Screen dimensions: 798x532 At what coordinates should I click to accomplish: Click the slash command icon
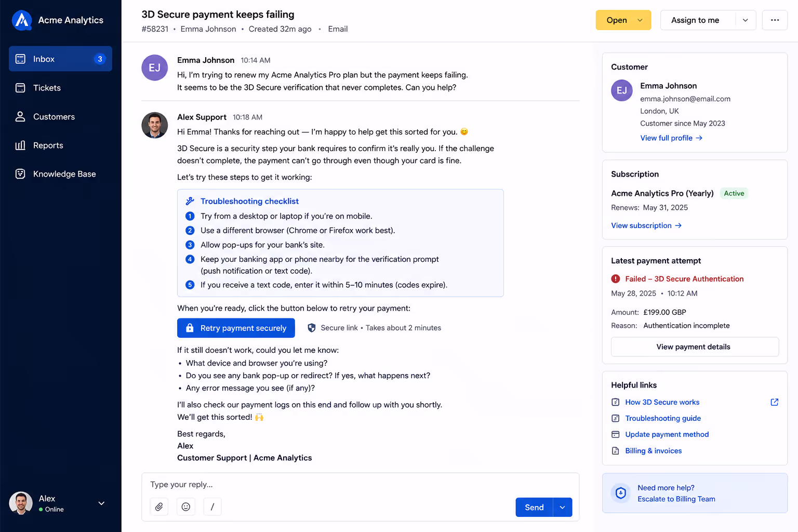point(212,507)
